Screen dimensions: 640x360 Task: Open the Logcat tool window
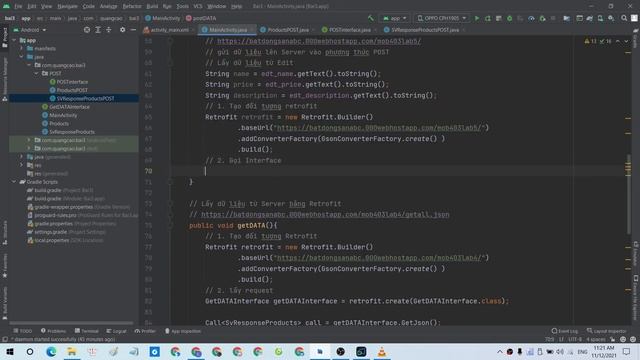point(116,331)
